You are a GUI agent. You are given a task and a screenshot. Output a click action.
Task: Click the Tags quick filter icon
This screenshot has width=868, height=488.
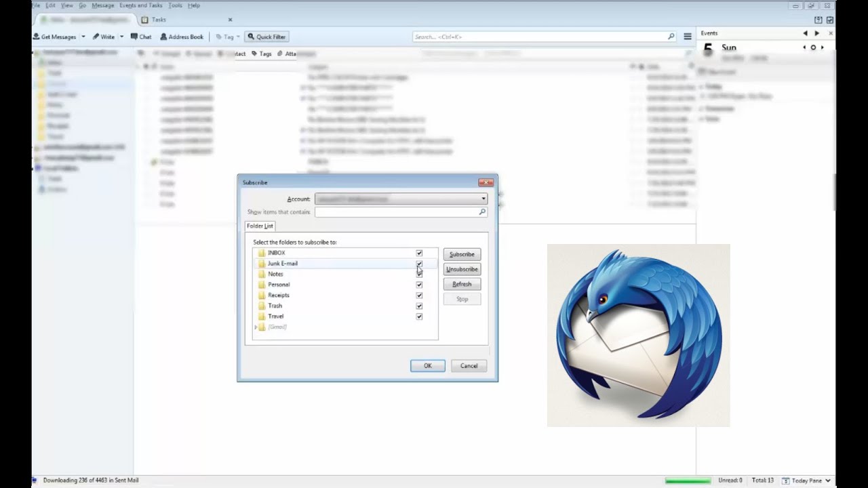click(x=261, y=54)
